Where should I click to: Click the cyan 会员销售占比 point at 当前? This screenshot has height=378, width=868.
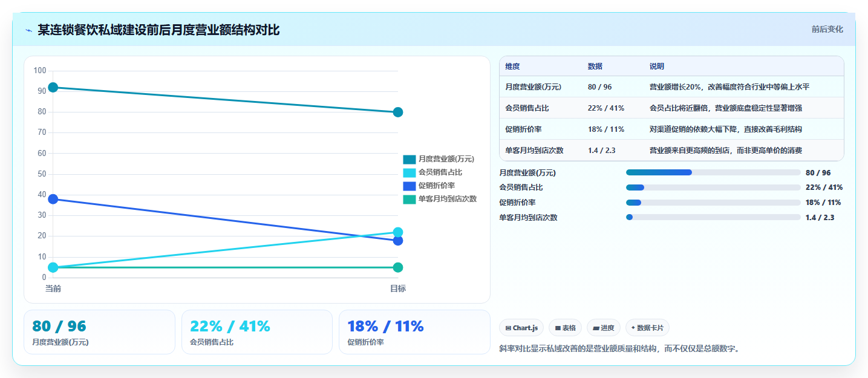[53, 267]
